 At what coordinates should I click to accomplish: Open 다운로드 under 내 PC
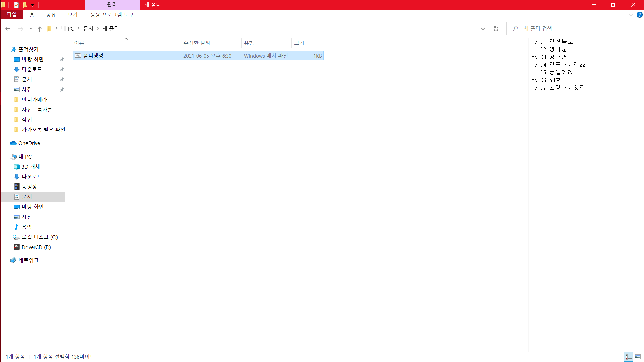[x=32, y=177]
